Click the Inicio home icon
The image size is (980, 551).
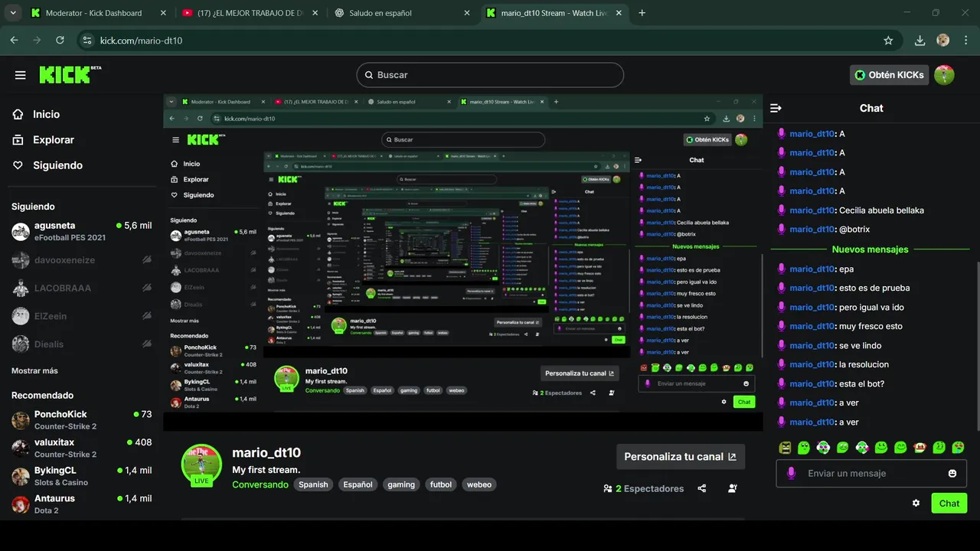pyautogui.click(x=18, y=114)
